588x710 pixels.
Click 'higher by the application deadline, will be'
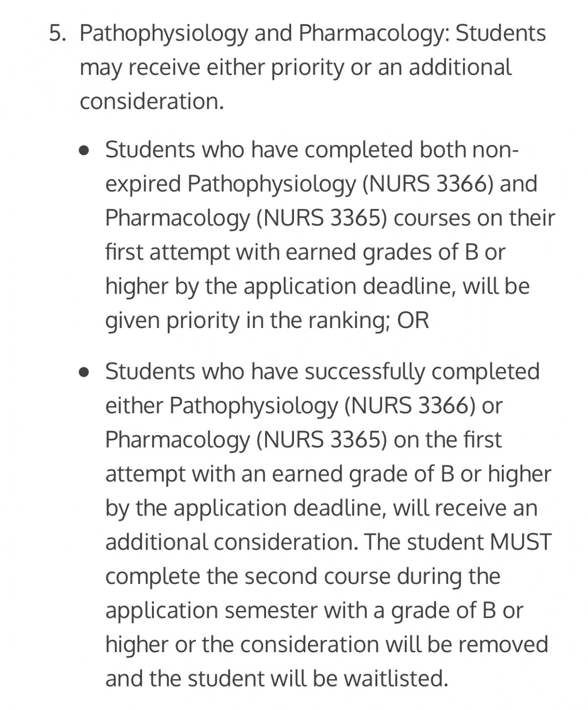(318, 287)
